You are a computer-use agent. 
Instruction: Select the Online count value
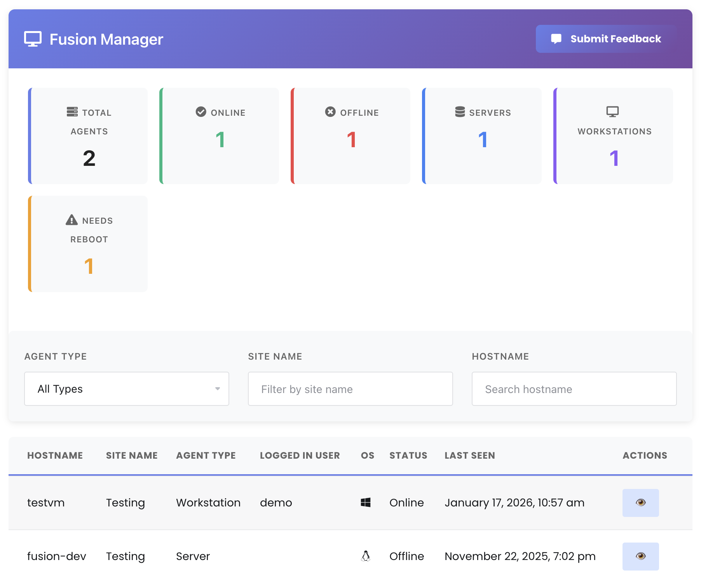tap(220, 140)
